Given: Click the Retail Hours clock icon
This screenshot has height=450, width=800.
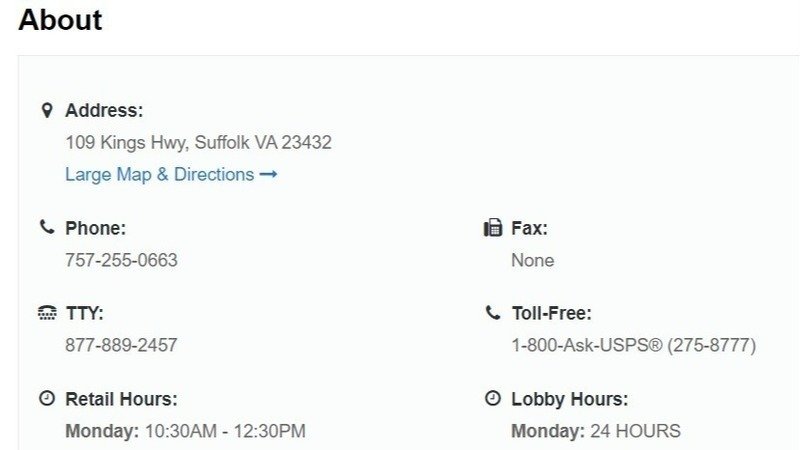Looking at the screenshot, I should [46, 399].
